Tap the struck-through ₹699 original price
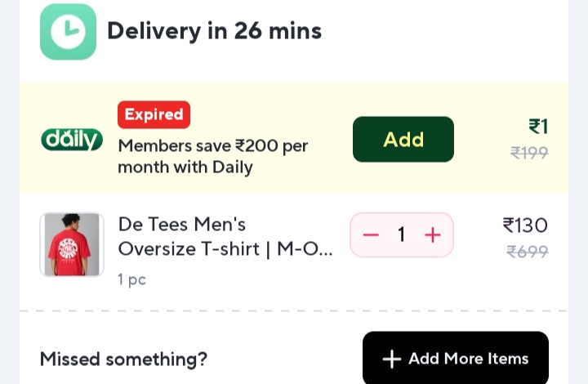This screenshot has height=384, width=588. (x=528, y=252)
